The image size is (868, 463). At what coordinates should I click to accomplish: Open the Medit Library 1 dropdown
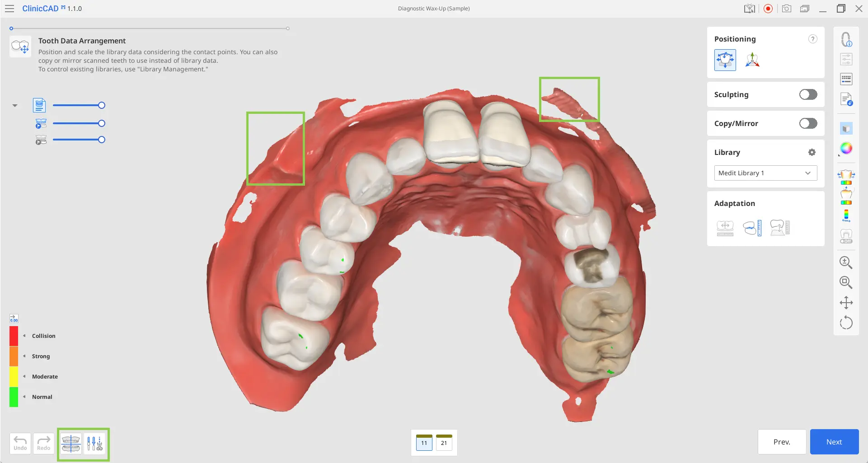pos(765,173)
